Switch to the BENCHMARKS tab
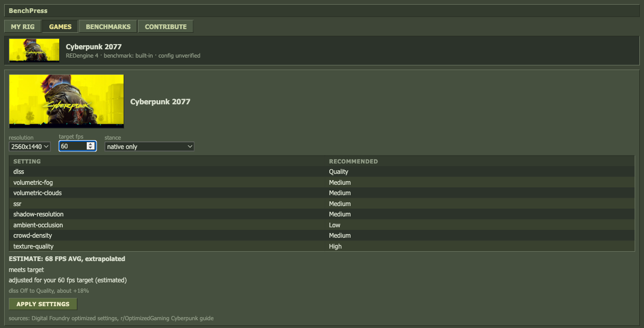The width and height of the screenshot is (644, 328). tap(108, 26)
